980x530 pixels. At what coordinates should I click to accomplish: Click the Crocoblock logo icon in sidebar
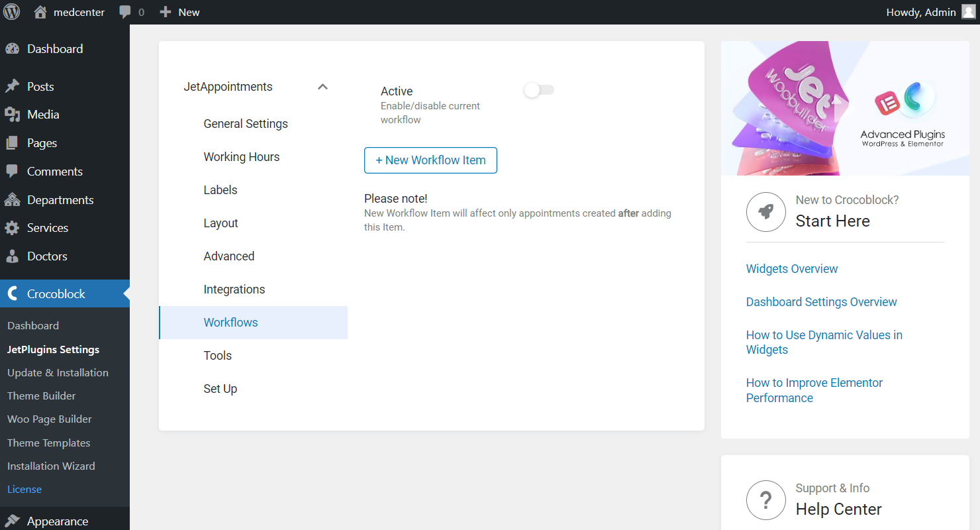[x=12, y=294]
